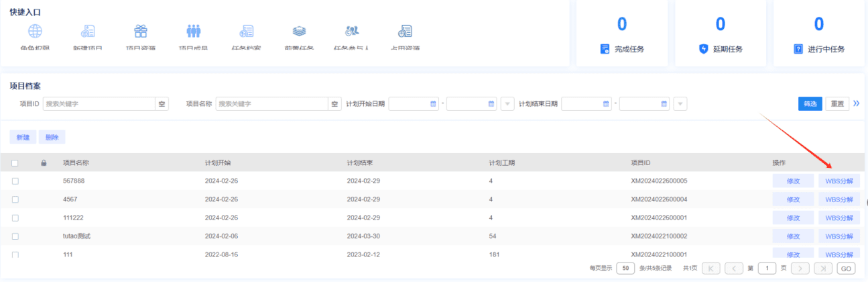Viewport: 868px width, 282px height.
Task: Click the 54 planned duration cell
Action: [493, 236]
